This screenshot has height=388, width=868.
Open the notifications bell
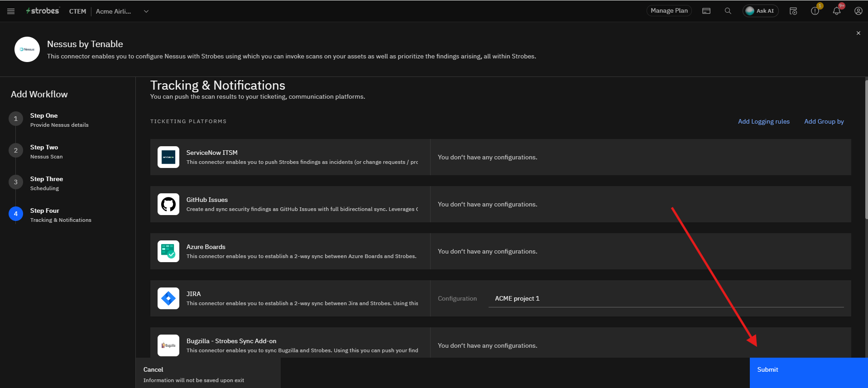(837, 11)
